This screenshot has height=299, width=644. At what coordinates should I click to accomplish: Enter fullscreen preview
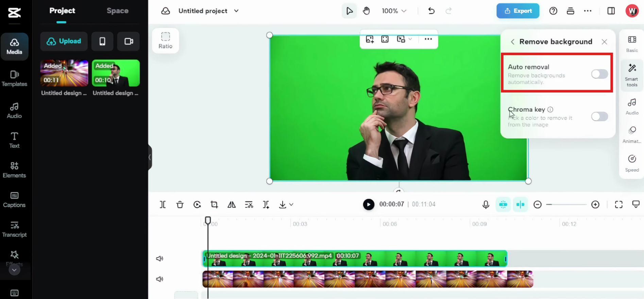point(619,204)
